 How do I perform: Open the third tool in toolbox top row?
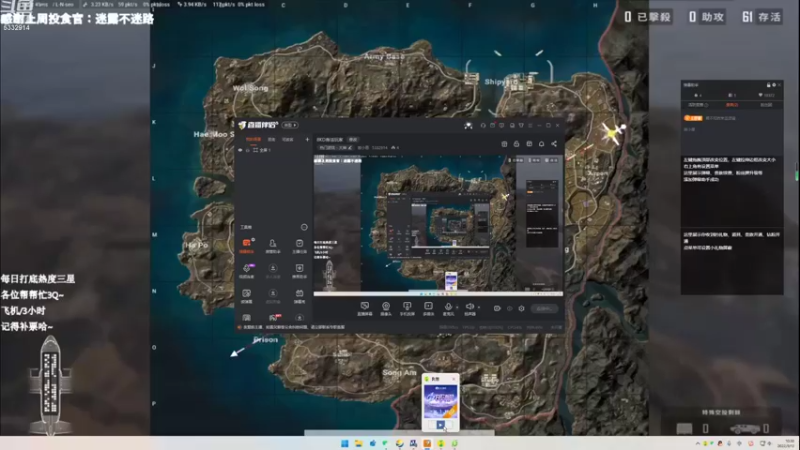[299, 245]
